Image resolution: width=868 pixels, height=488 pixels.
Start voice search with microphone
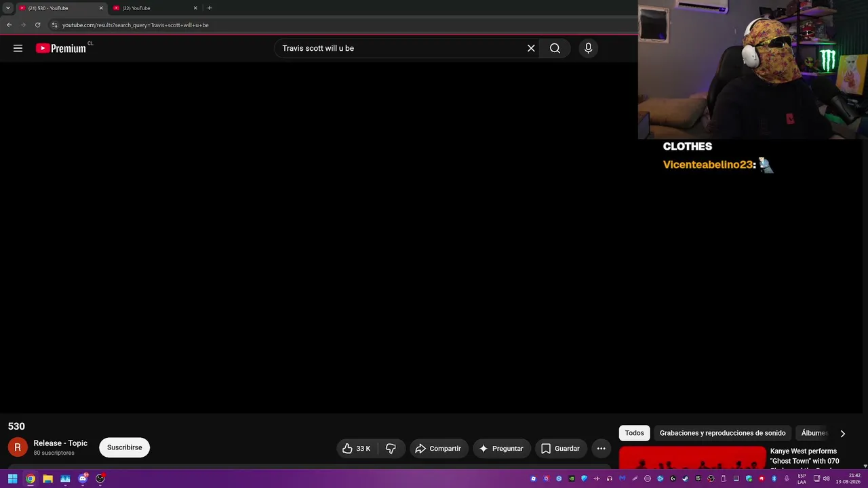588,48
